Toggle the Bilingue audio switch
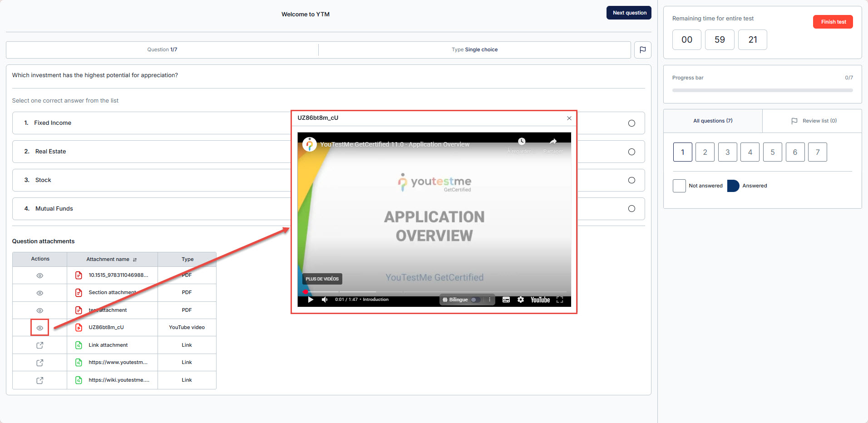This screenshot has height=423, width=868. (475, 300)
